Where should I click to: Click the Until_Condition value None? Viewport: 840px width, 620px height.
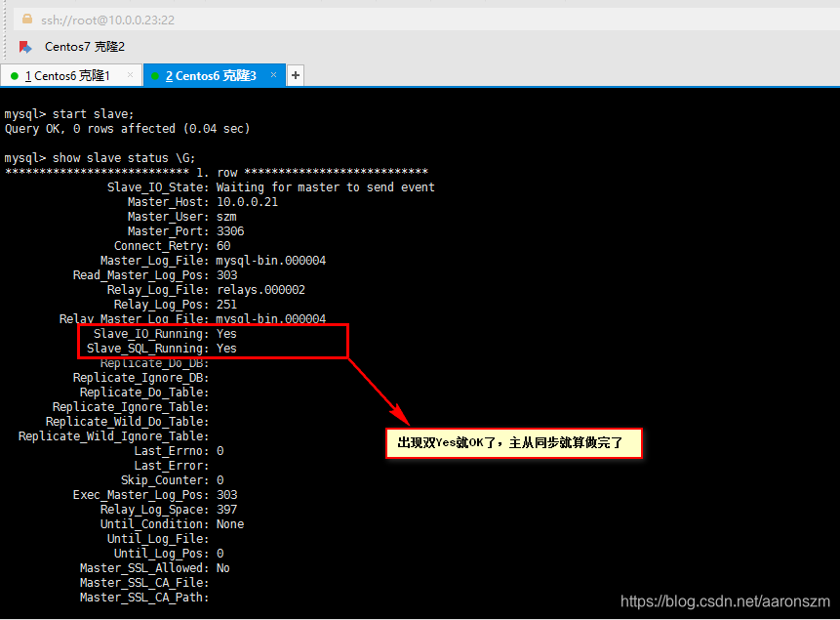(x=230, y=524)
